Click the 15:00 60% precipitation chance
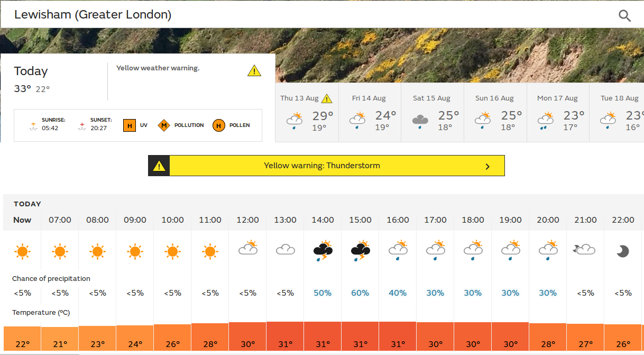Screen dimensions: 644x355 point(360,293)
